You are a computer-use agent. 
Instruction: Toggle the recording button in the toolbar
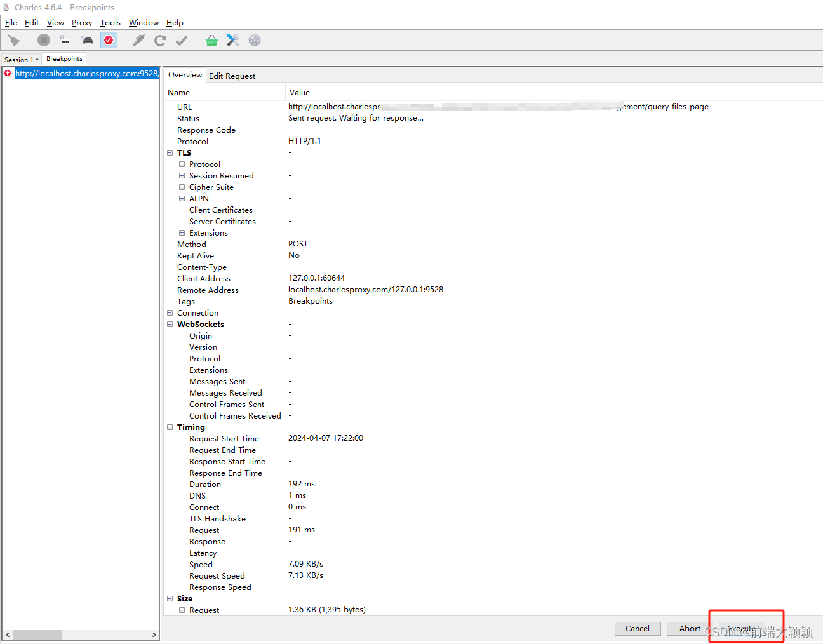pyautogui.click(x=43, y=40)
